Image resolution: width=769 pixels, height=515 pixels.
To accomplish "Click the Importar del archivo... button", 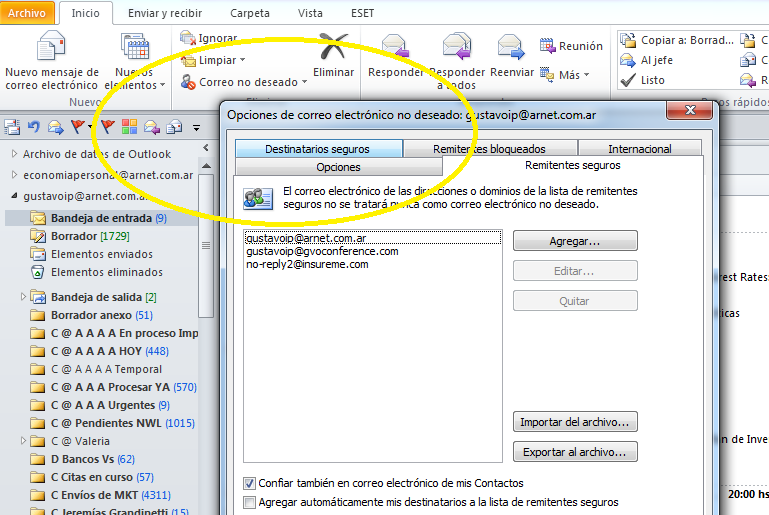I will tap(575, 422).
